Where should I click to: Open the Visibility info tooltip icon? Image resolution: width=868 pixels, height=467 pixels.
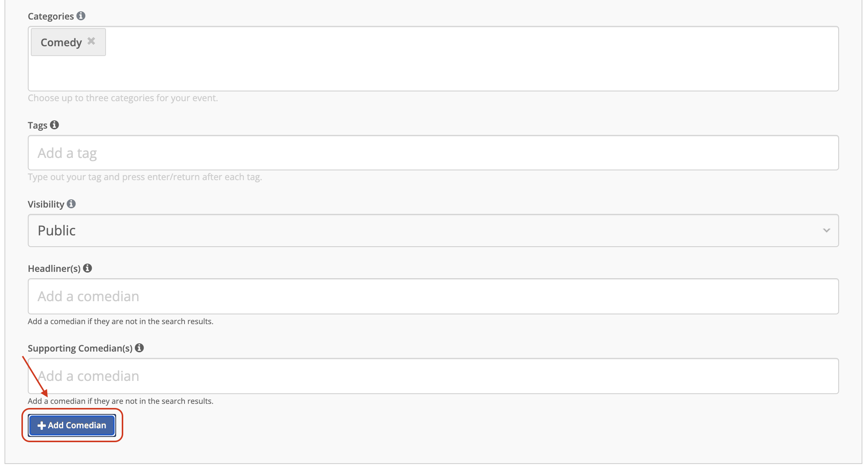[71, 204]
